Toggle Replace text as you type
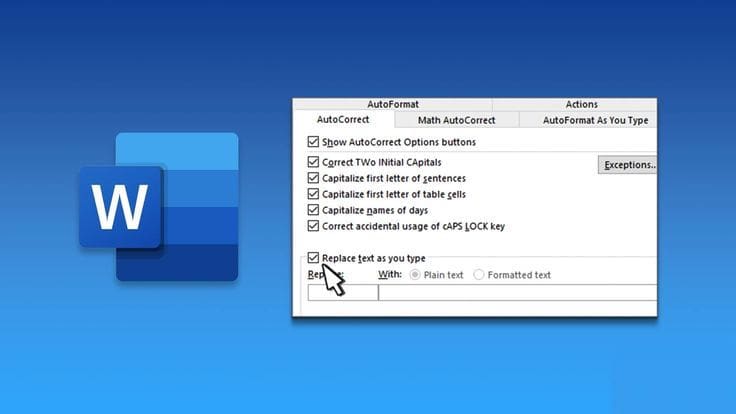This screenshot has height=414, width=736. [x=313, y=258]
